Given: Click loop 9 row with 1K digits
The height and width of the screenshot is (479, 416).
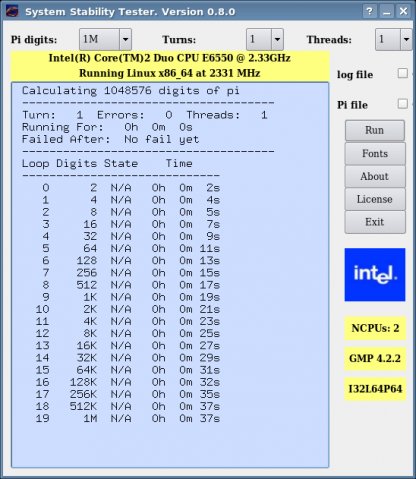Looking at the screenshot, I should [131, 297].
